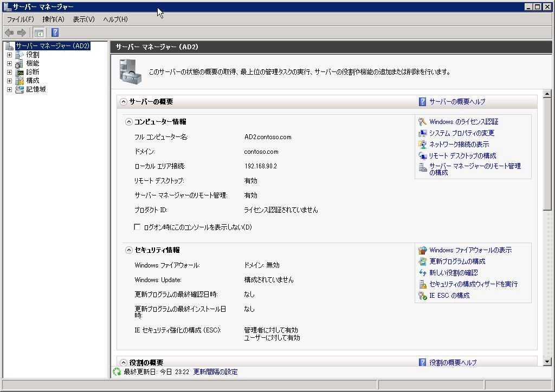Open 役割の概要ヘルプ link

[453, 362]
